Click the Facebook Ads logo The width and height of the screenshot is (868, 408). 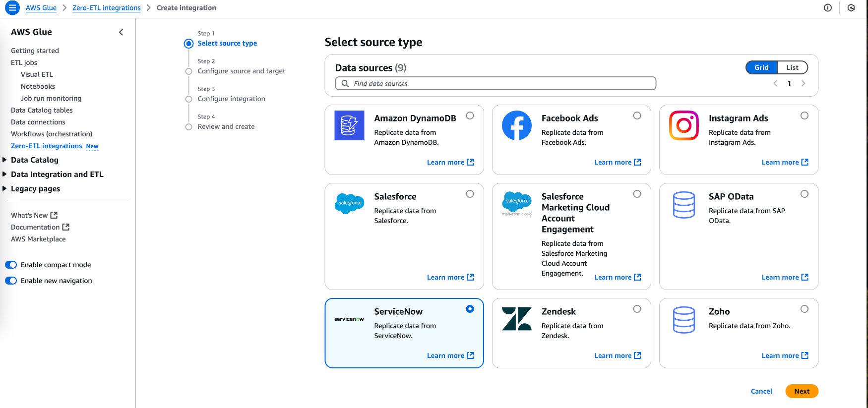(516, 125)
